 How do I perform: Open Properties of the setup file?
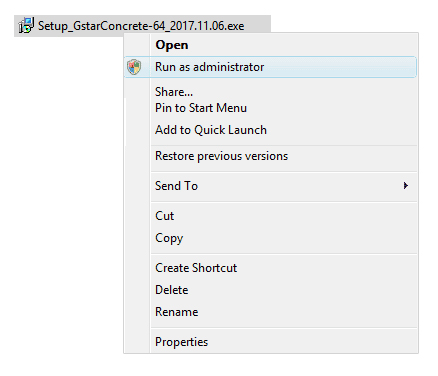point(181,342)
